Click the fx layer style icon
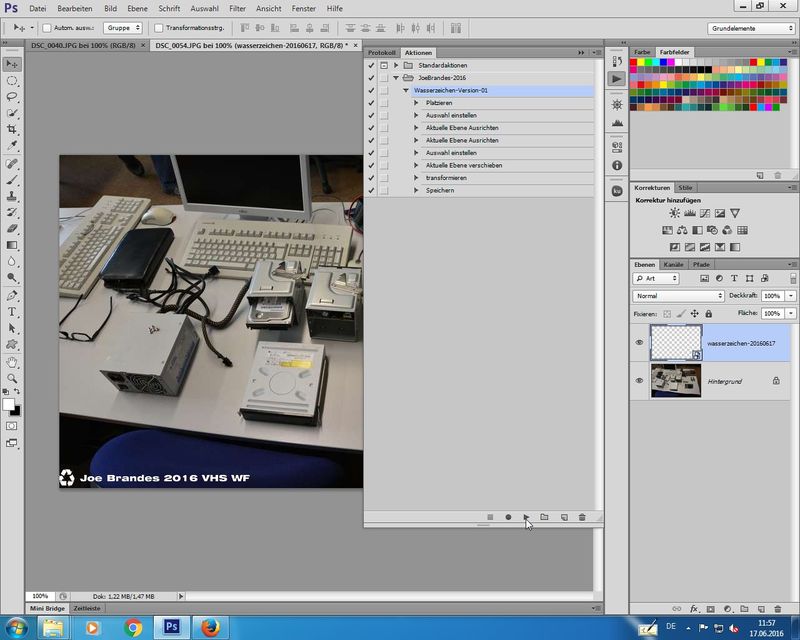 point(694,609)
